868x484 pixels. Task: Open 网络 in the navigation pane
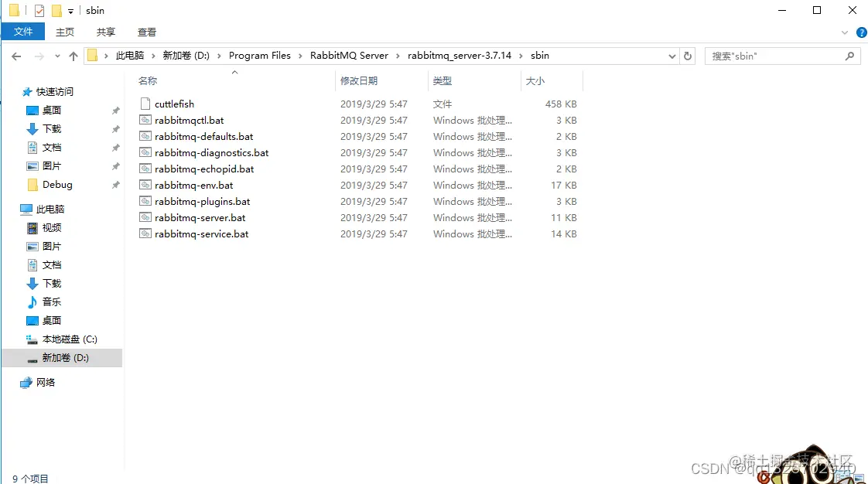tap(46, 382)
